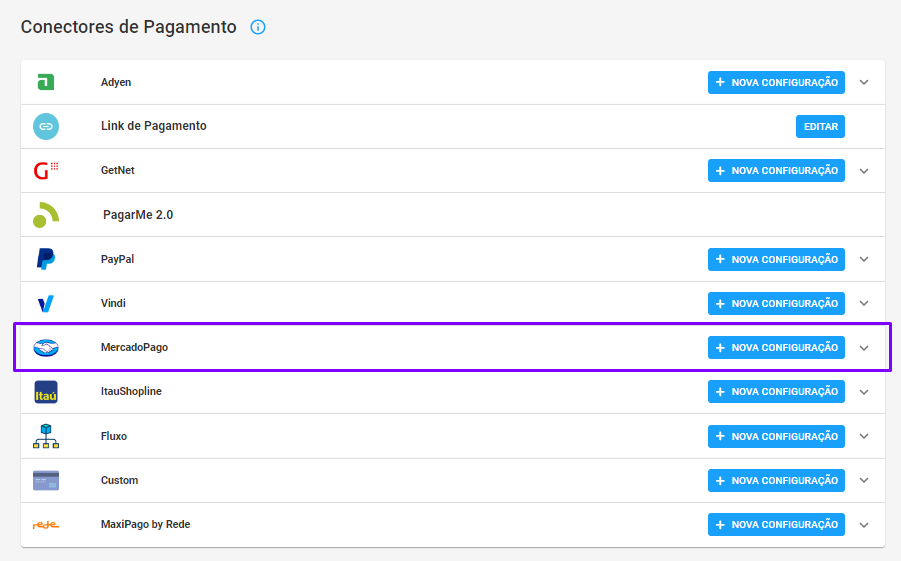Click the Link de Pagamento chain icon

(x=46, y=126)
